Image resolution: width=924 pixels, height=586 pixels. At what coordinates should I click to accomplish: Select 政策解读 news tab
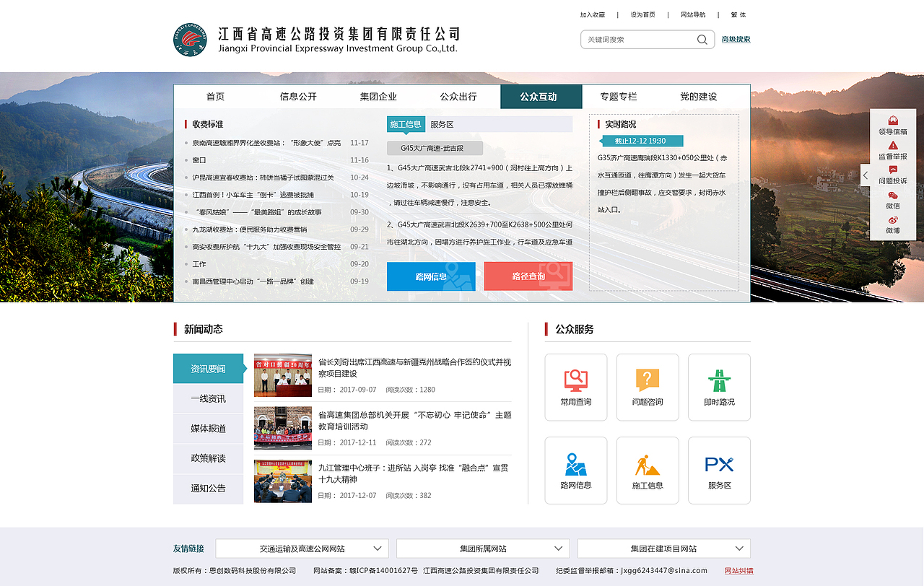click(x=208, y=458)
